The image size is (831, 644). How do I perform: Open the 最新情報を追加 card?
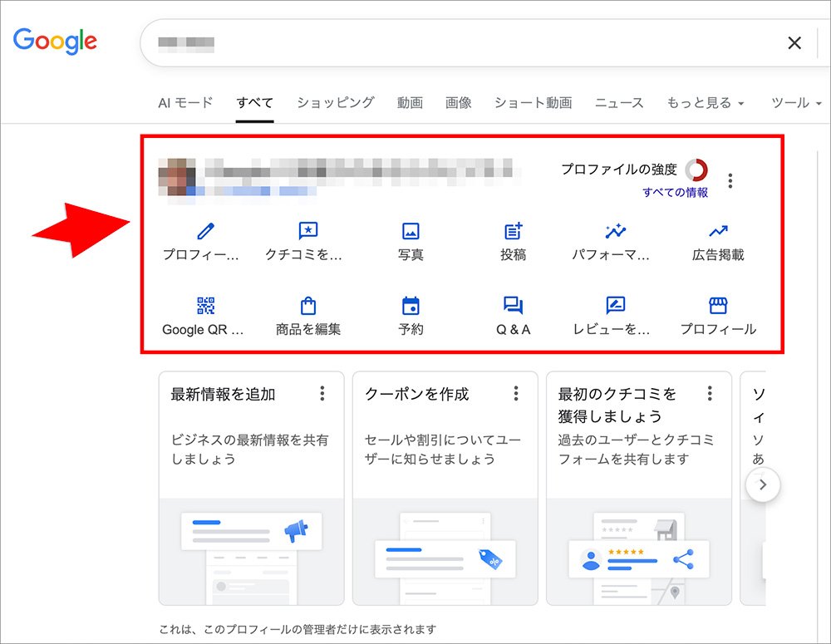[x=251, y=488]
